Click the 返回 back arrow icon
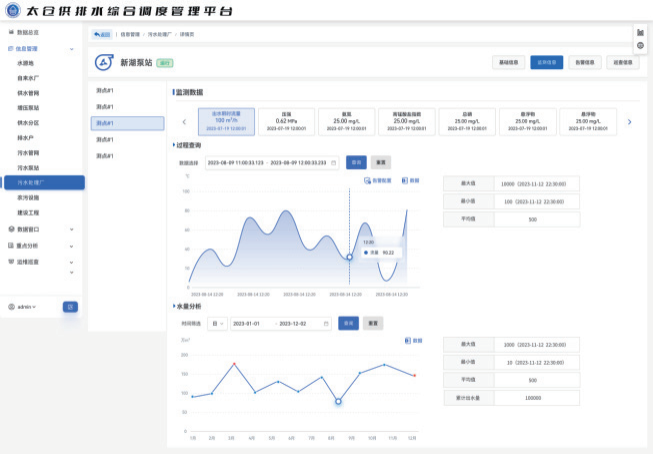Screen dimensions: 653x454 (97, 34)
